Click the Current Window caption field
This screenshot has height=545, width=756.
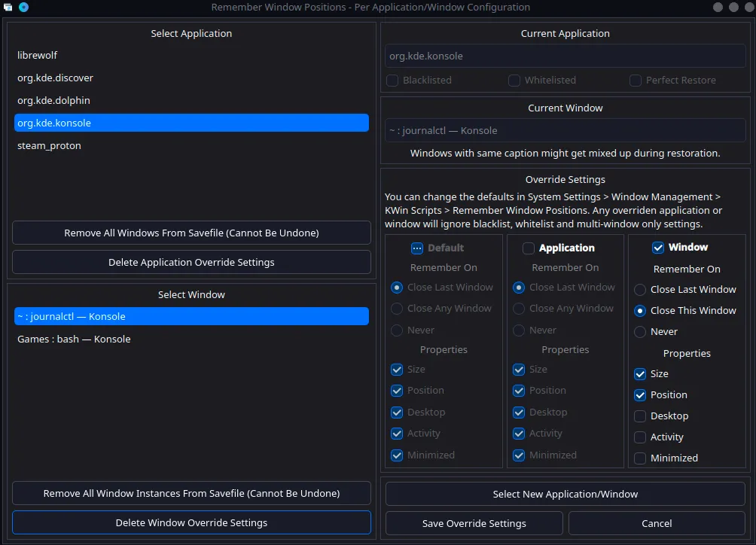click(565, 131)
